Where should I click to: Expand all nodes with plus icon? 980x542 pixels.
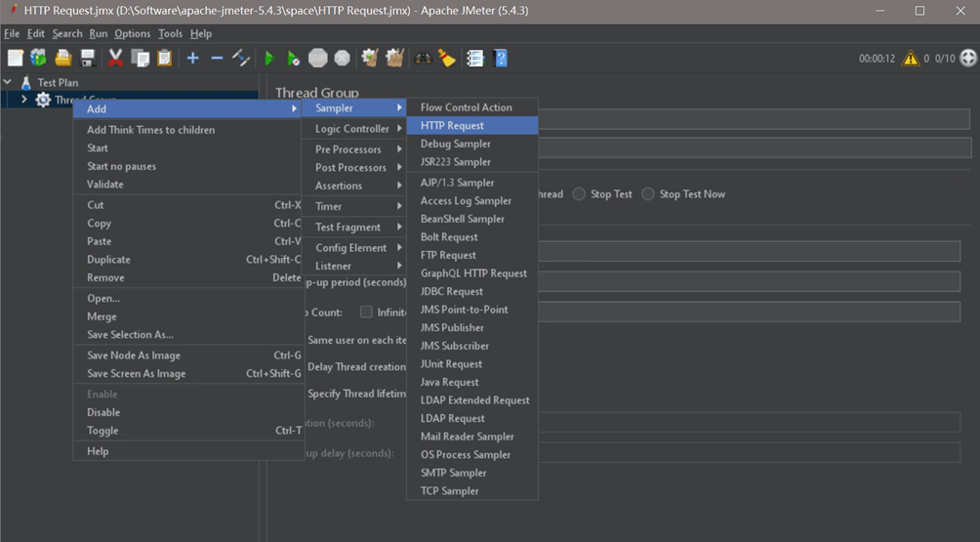coord(192,59)
